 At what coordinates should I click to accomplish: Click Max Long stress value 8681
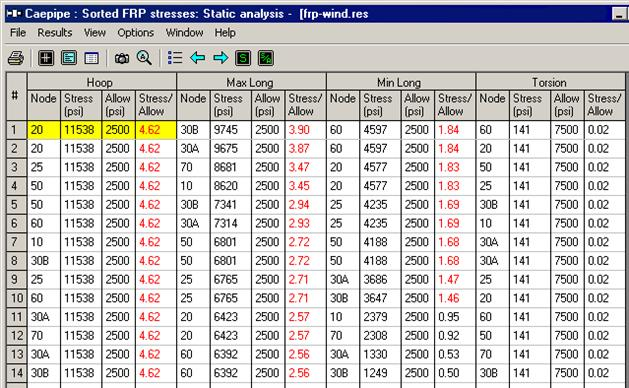(x=226, y=167)
